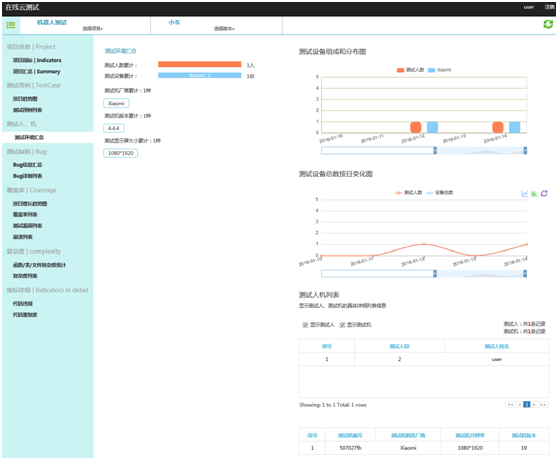Click the user label in top bar
Viewport: 558px width, 460px height.
[x=529, y=7]
